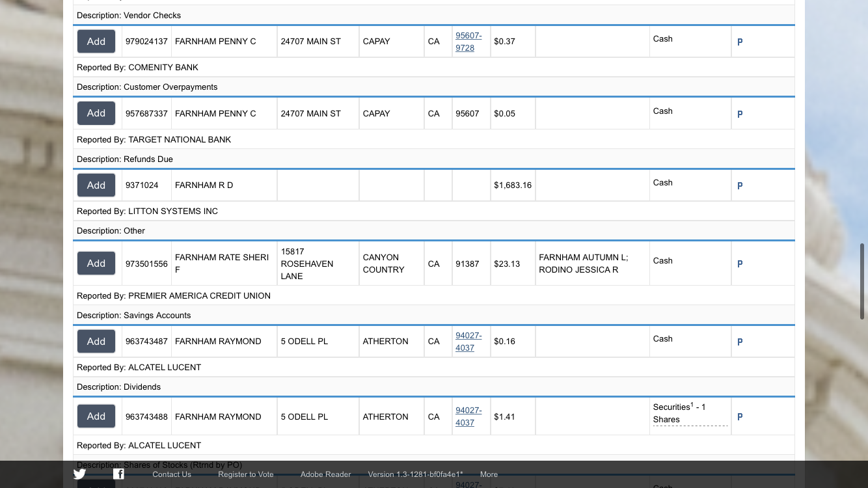The image size is (868, 488).
Task: Open the 95607-9728 zip code link
Action: coord(468,42)
